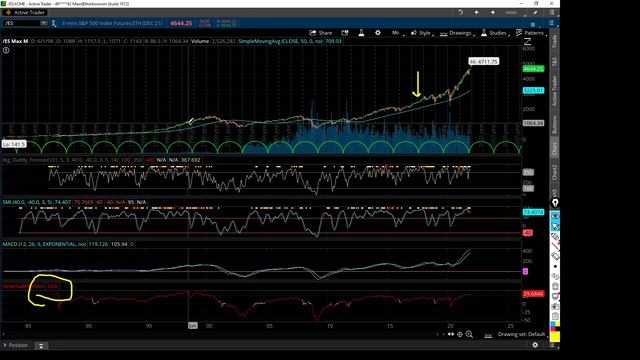The height and width of the screenshot is (360, 640).
Task: Click the camera screenshot icon on drawing toolbar
Action: (555, 306)
